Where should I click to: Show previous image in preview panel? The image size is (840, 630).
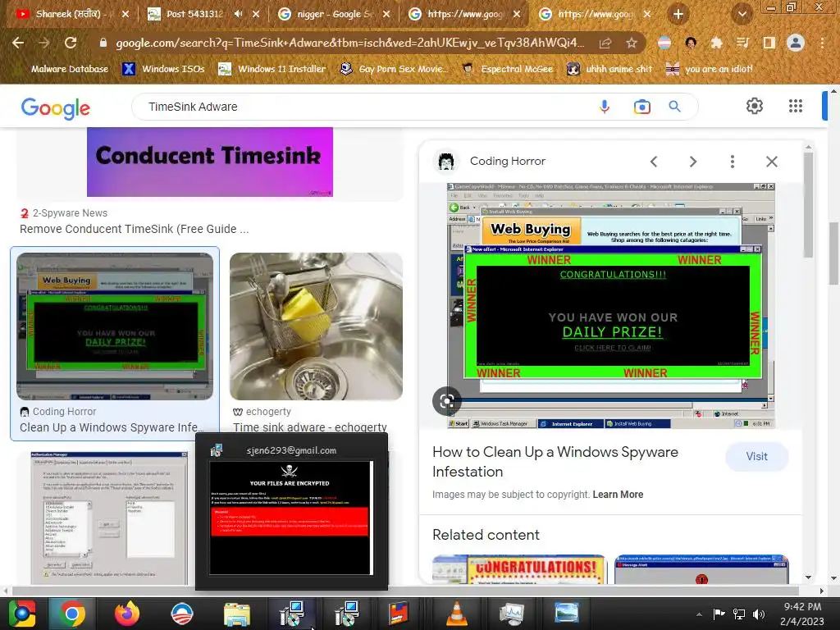(654, 162)
